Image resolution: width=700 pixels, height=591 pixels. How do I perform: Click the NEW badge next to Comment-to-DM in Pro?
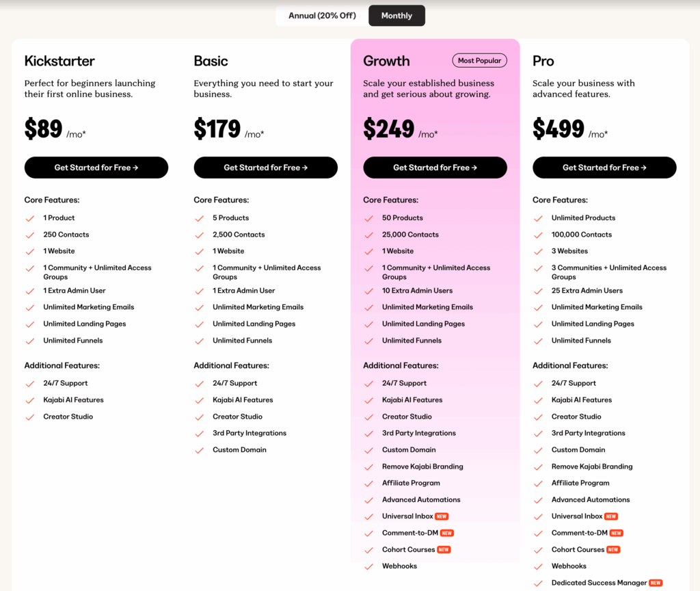[616, 533]
